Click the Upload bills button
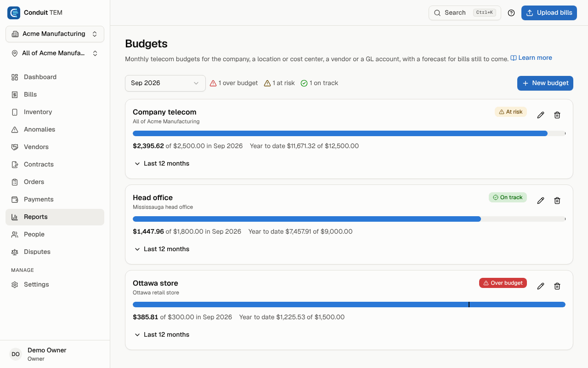This screenshot has width=588, height=368. tap(549, 13)
